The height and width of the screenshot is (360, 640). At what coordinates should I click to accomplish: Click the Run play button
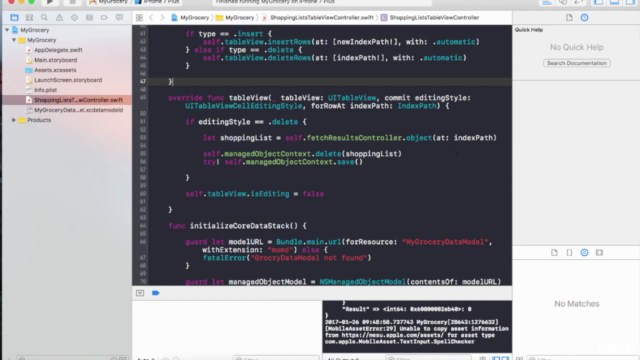pyautogui.click(x=49, y=2)
